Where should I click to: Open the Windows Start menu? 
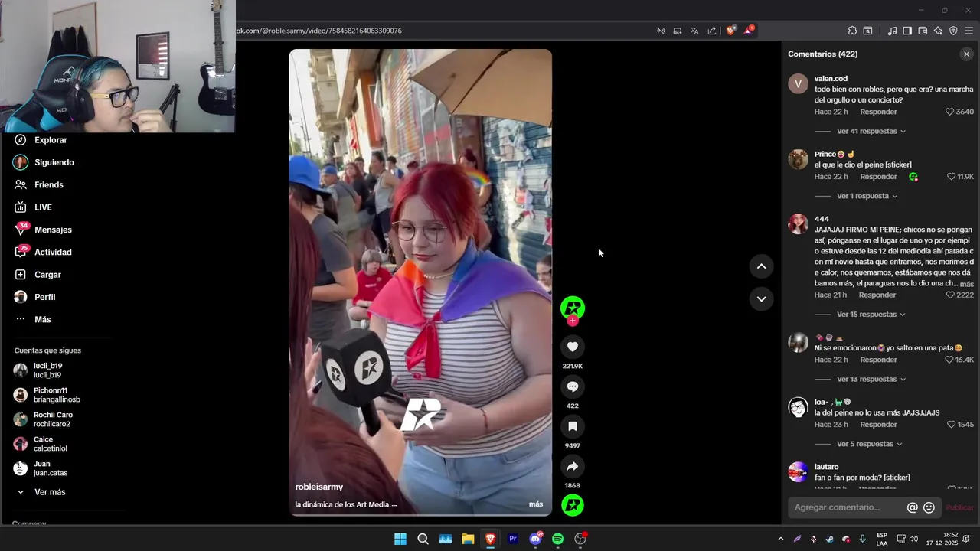[x=400, y=539]
